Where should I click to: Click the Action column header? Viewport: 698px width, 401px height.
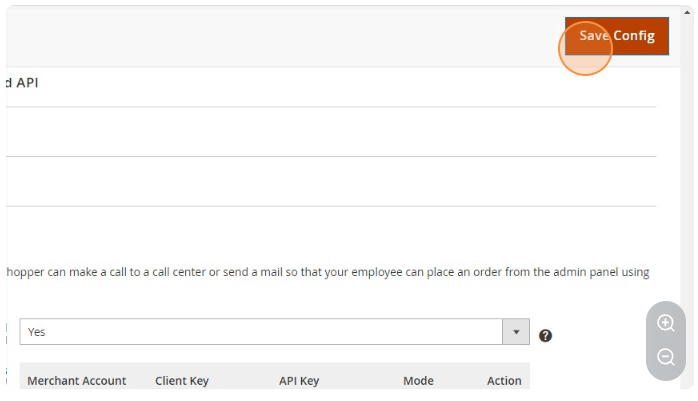tap(504, 381)
